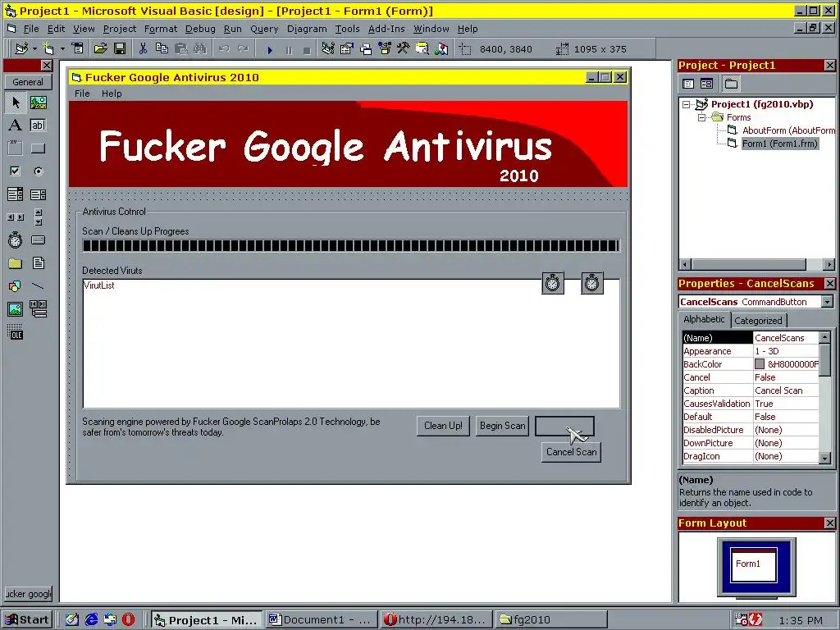Open the Properties Window toolbar icon
The height and width of the screenshot is (630, 840).
(347, 48)
